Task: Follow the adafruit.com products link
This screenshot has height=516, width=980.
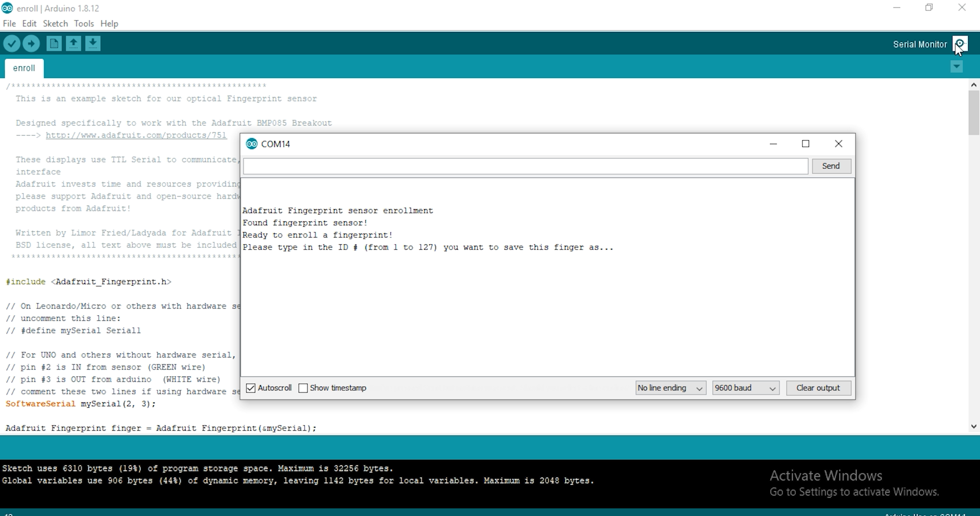Action: (136, 135)
